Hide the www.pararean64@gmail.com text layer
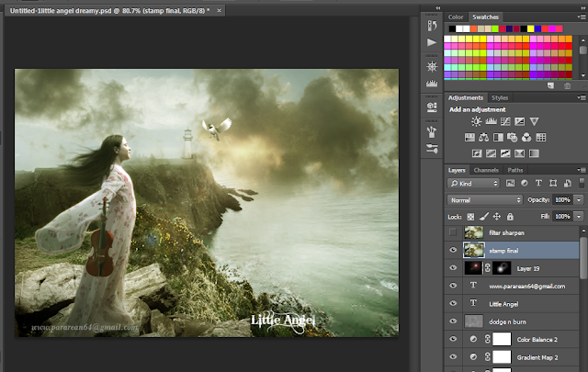 453,286
